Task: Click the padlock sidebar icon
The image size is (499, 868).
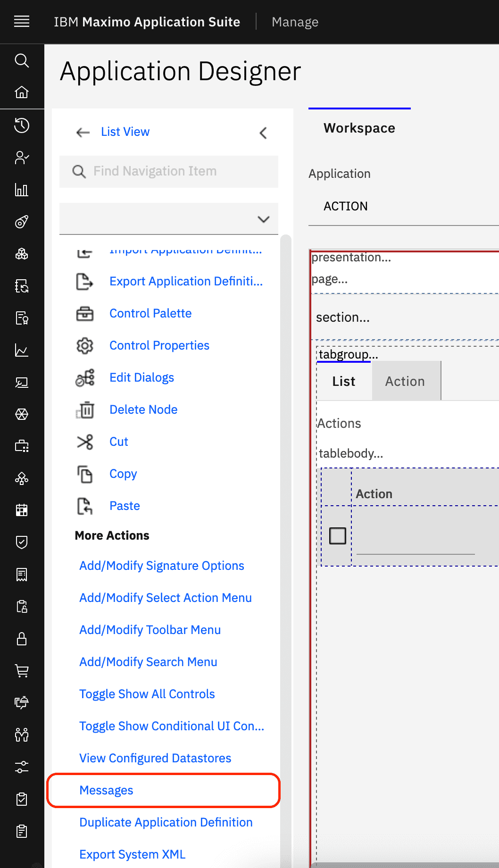Action: 22,639
